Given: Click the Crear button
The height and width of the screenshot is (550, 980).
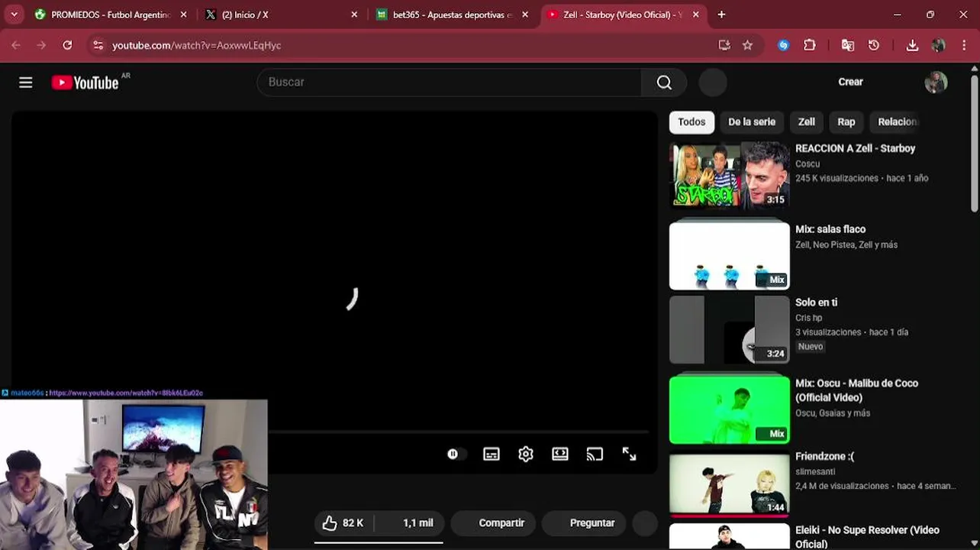Looking at the screenshot, I should pyautogui.click(x=850, y=82).
